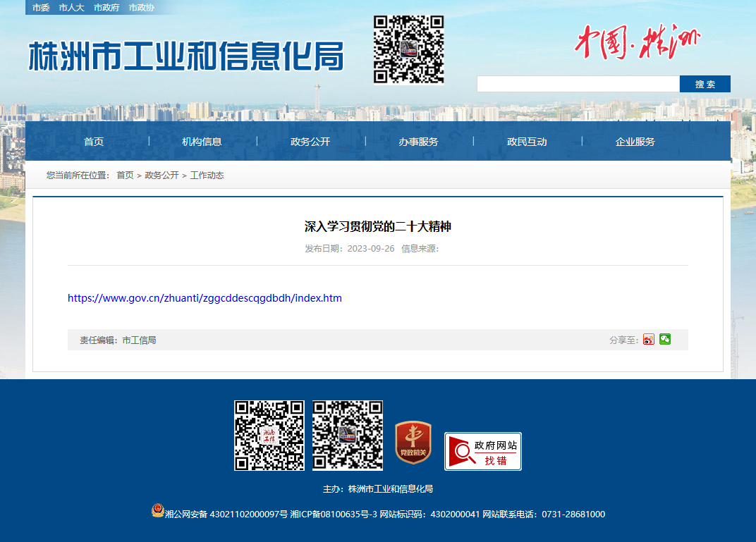The height and width of the screenshot is (542, 756).
Task: Click the 搜索 search button
Action: point(705,84)
